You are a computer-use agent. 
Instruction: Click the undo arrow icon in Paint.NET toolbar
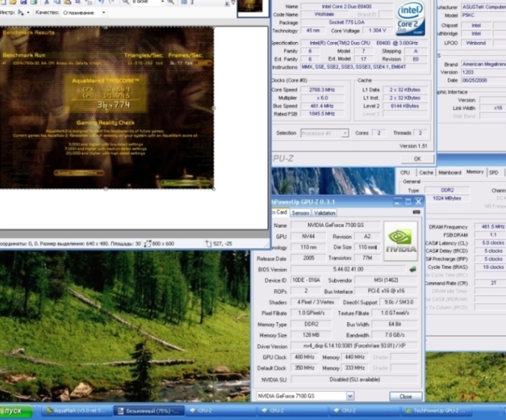click(101, 2)
